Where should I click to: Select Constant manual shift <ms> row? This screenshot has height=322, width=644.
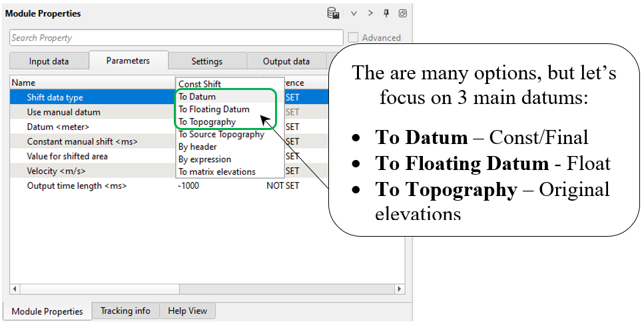coord(93,141)
